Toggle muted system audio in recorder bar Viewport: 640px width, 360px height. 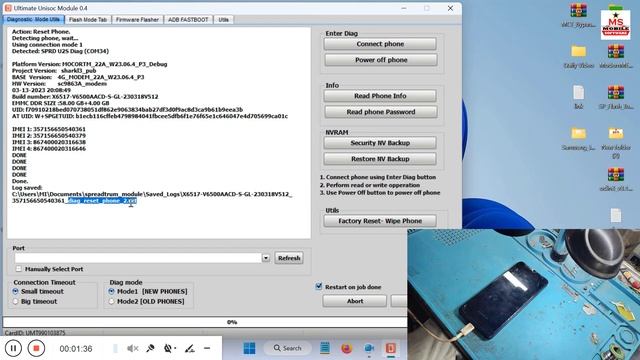tap(133, 348)
